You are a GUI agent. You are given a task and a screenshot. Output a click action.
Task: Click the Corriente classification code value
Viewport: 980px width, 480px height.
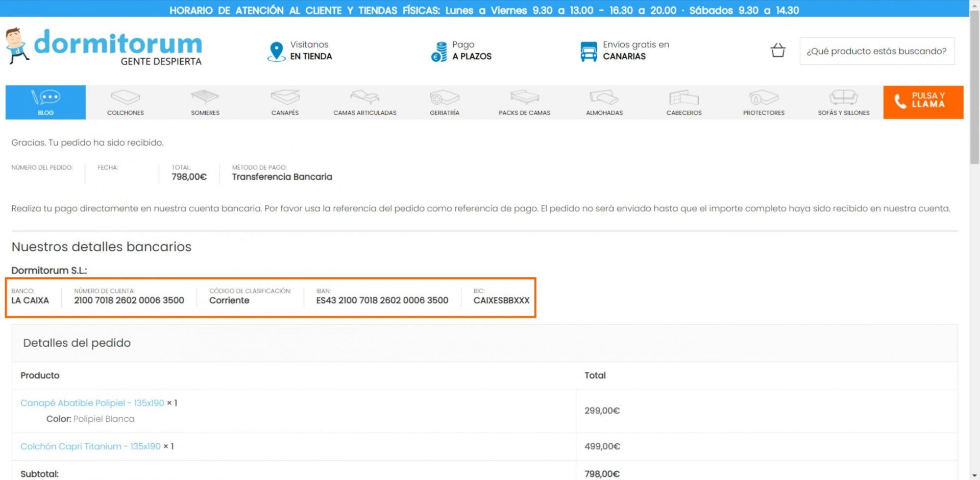point(229,301)
